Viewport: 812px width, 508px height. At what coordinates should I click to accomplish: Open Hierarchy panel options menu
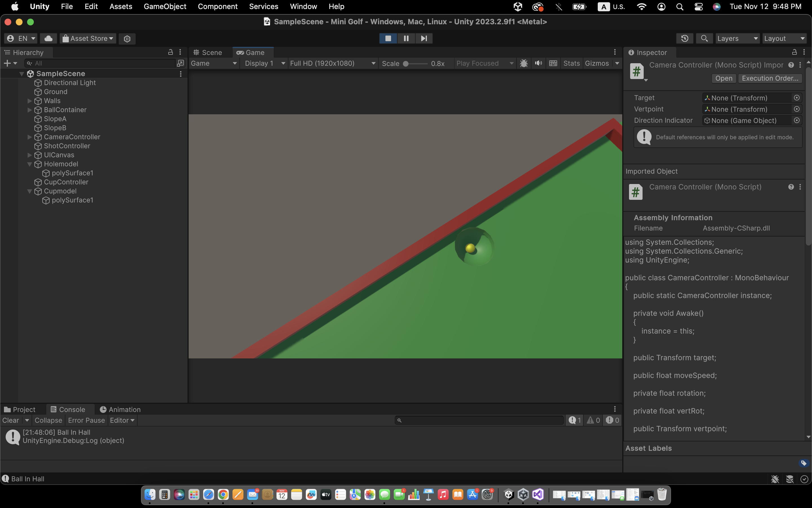tap(180, 52)
